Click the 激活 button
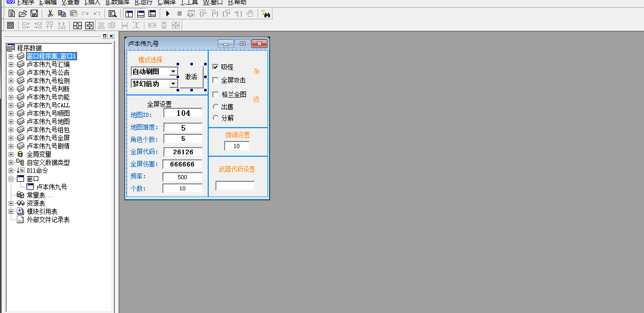Screen dimensions: 644x313 (191, 77)
